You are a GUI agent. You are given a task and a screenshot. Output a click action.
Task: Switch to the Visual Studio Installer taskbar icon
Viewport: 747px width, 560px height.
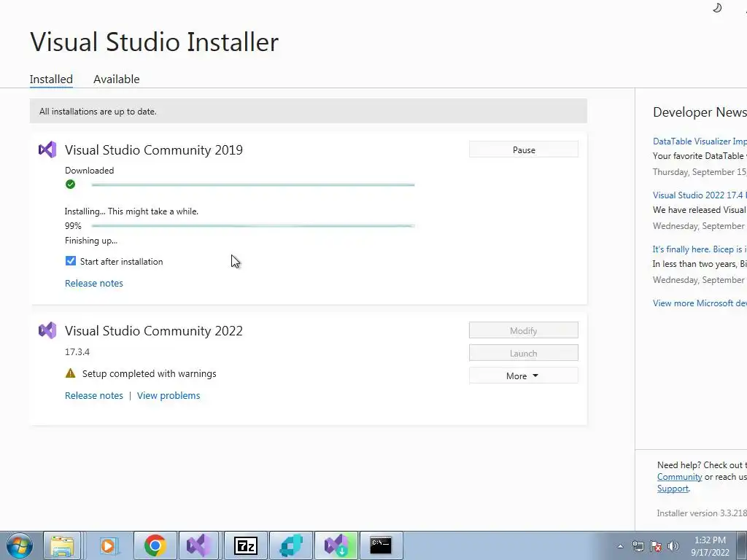point(336,545)
